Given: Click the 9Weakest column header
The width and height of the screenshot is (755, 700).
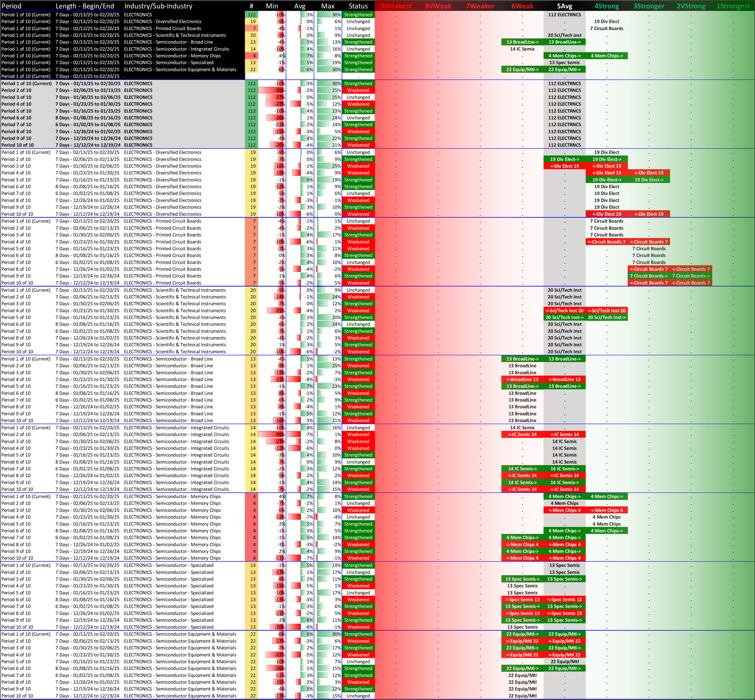Looking at the screenshot, I should [396, 6].
